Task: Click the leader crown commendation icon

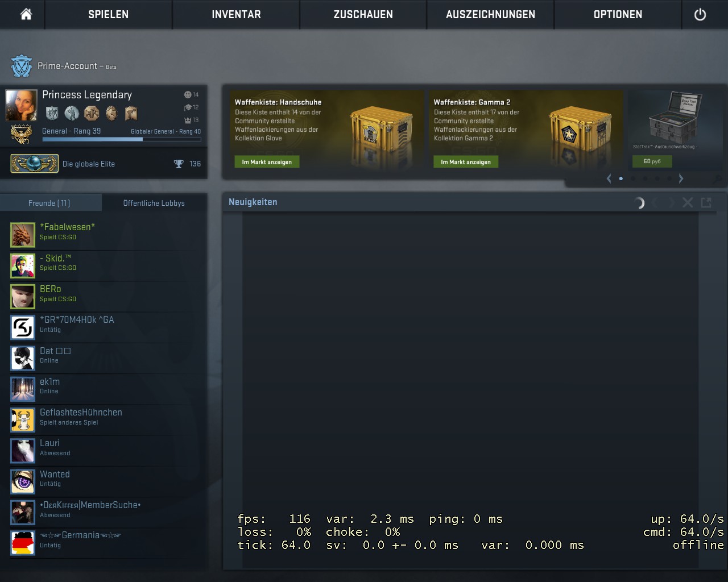Action: click(188, 120)
